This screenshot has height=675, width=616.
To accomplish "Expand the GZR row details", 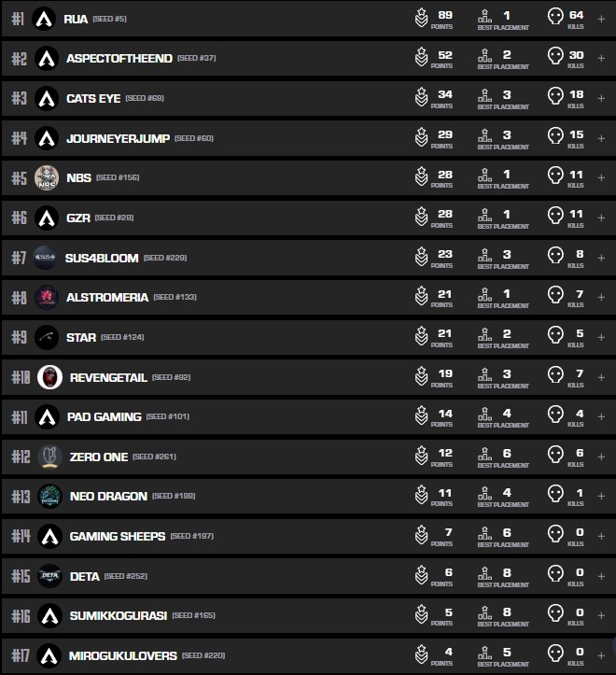I will [601, 218].
